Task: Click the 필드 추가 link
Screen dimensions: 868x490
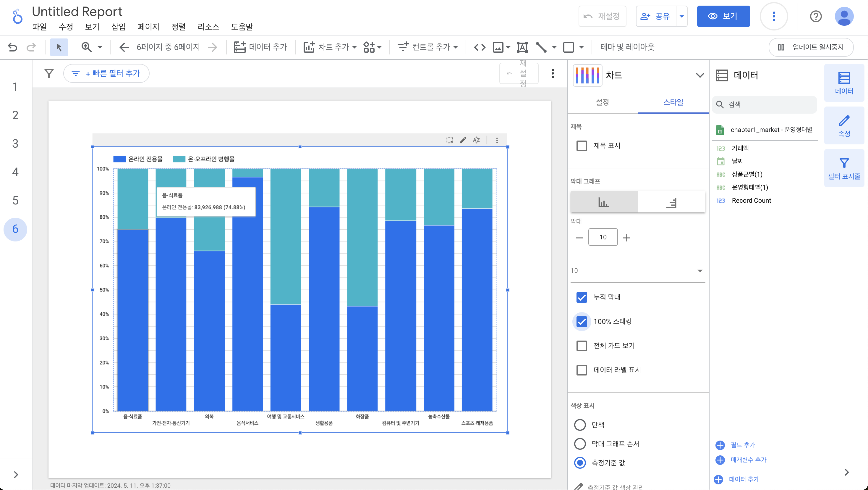Action: pos(742,445)
